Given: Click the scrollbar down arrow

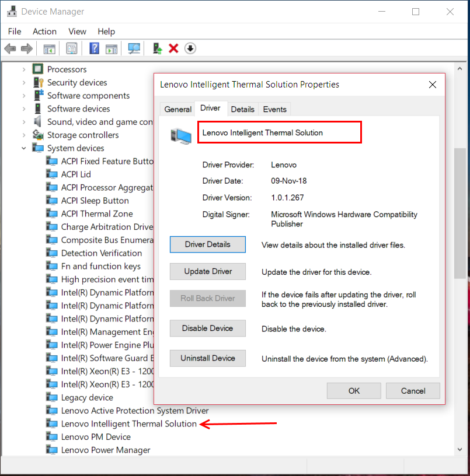Looking at the screenshot, I should tap(460, 449).
